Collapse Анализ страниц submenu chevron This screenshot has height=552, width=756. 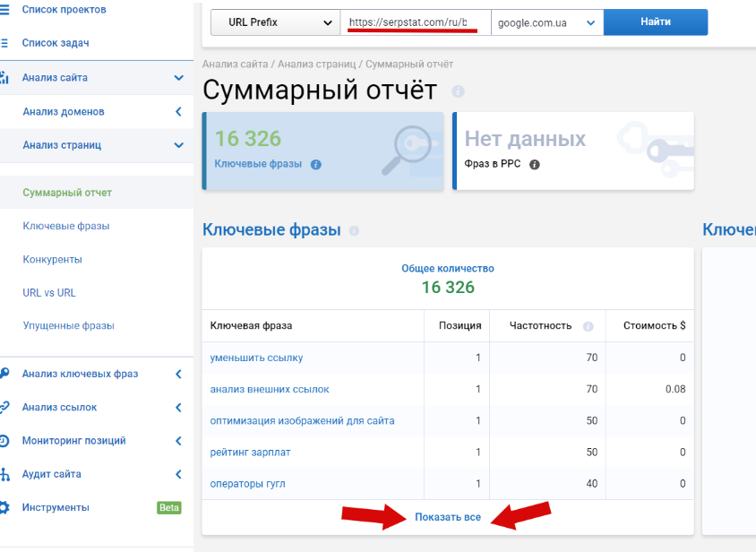(179, 145)
